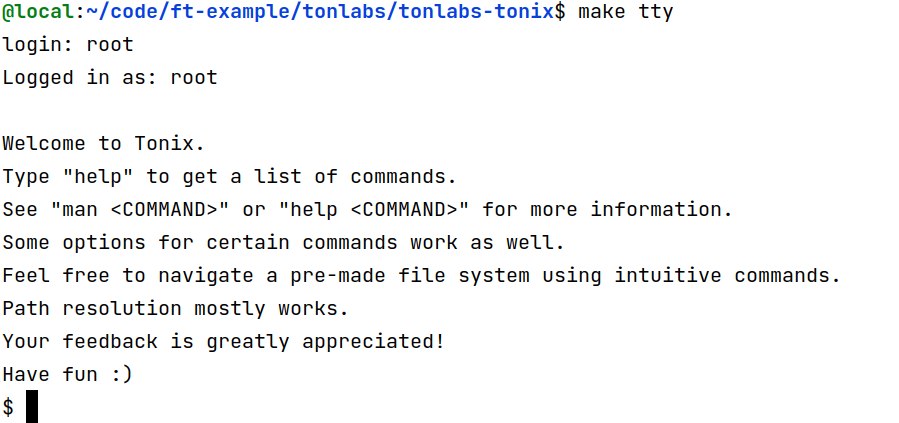
Task: Click the "login: root" line
Action: 68,44
